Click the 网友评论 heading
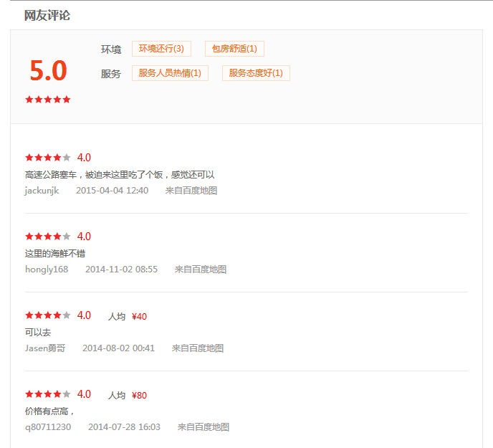493x448 pixels. (47, 16)
